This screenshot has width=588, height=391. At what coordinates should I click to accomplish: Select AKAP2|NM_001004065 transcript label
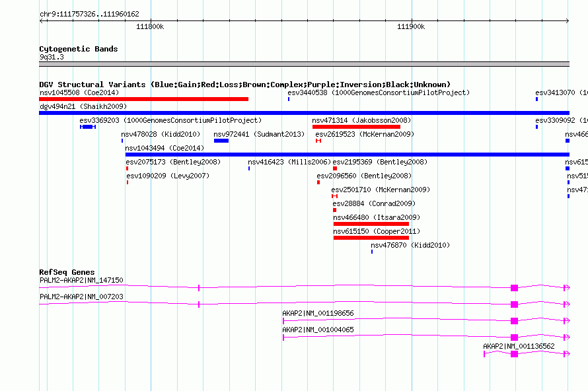pos(318,330)
